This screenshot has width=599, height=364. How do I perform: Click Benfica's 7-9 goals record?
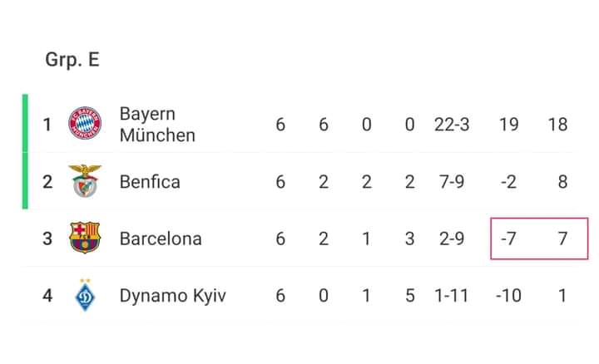pos(452,182)
